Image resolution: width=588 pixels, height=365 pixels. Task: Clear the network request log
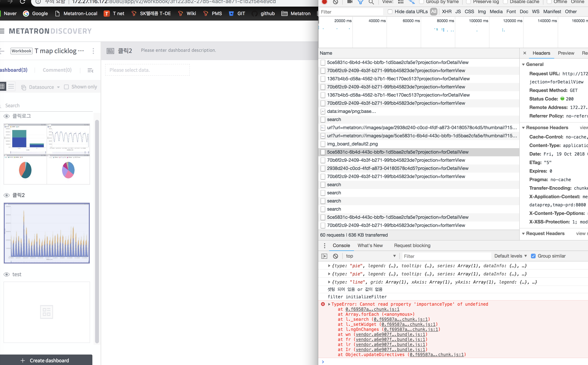[336, 2]
